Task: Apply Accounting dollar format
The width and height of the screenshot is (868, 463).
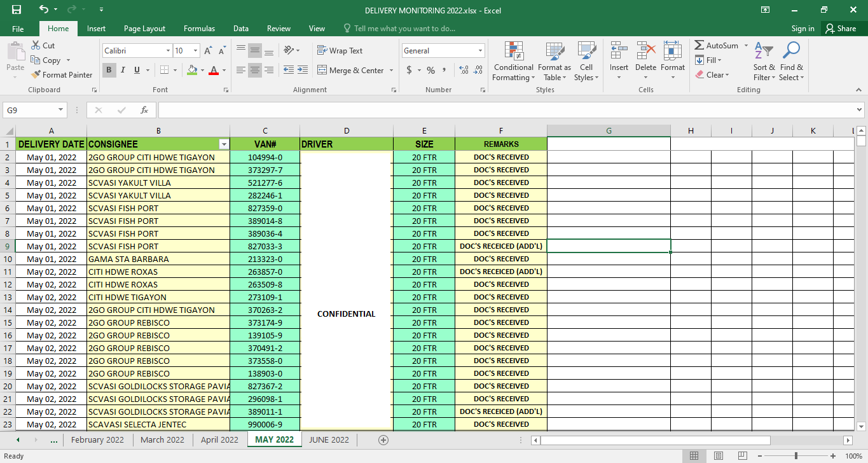Action: (x=409, y=70)
